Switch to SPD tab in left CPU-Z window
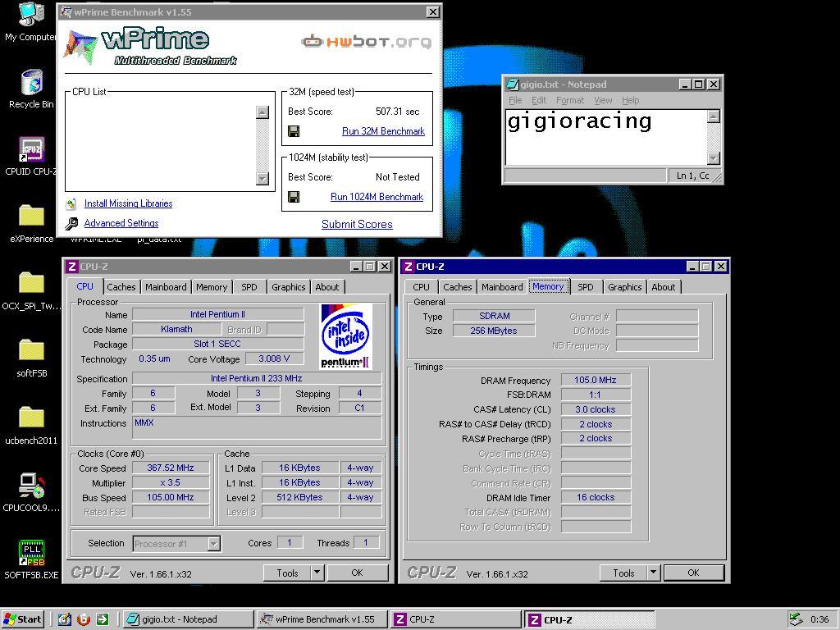 click(249, 287)
